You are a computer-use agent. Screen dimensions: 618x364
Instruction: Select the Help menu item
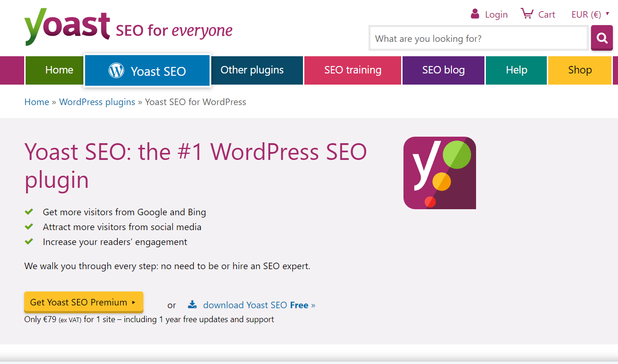[516, 70]
